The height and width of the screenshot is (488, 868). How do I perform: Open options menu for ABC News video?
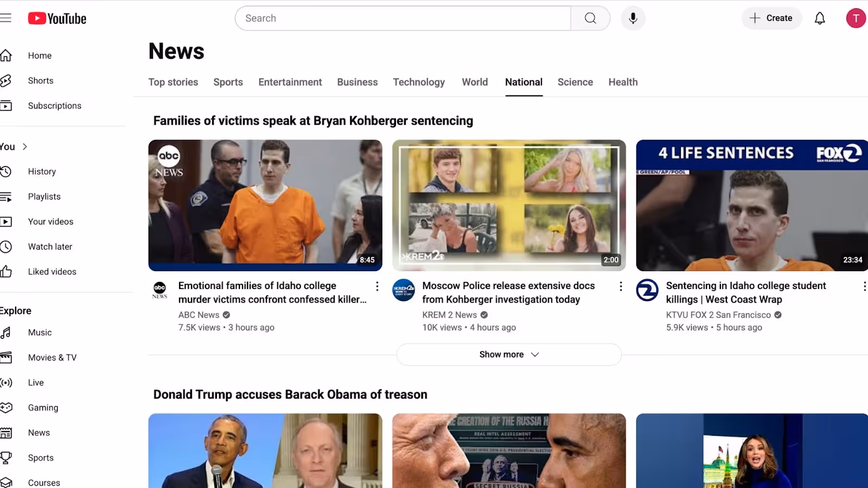(x=377, y=286)
